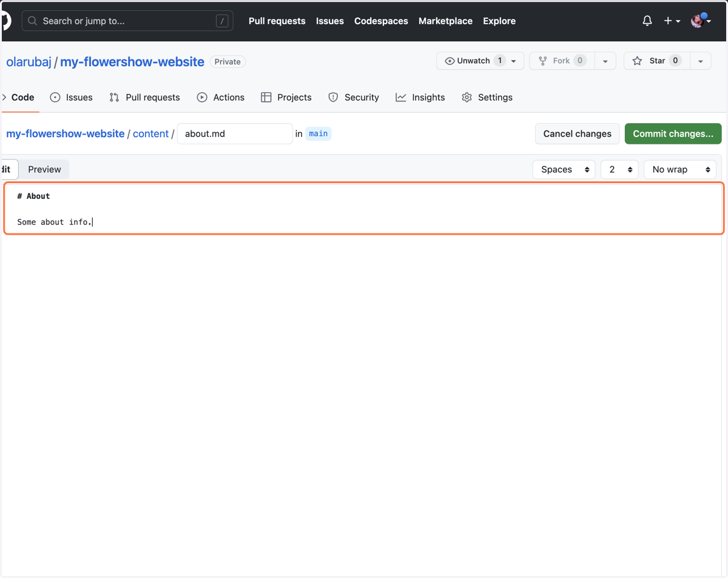Click Commit changes button
Image resolution: width=728 pixels, height=578 pixels.
click(x=673, y=133)
